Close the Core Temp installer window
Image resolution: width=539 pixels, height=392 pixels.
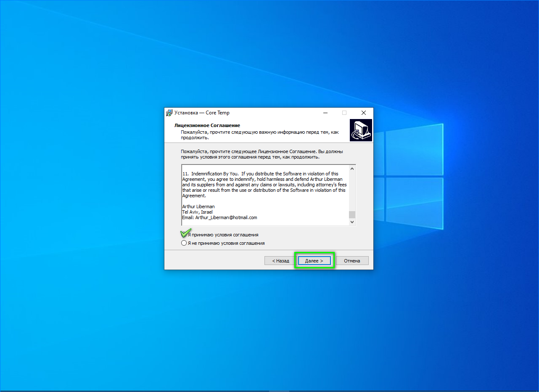pyautogui.click(x=364, y=113)
